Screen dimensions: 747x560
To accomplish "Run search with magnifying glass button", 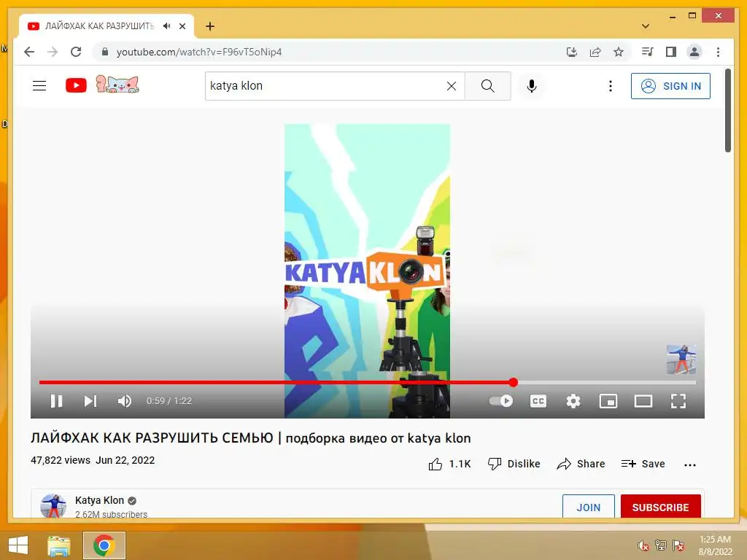I will 487,86.
